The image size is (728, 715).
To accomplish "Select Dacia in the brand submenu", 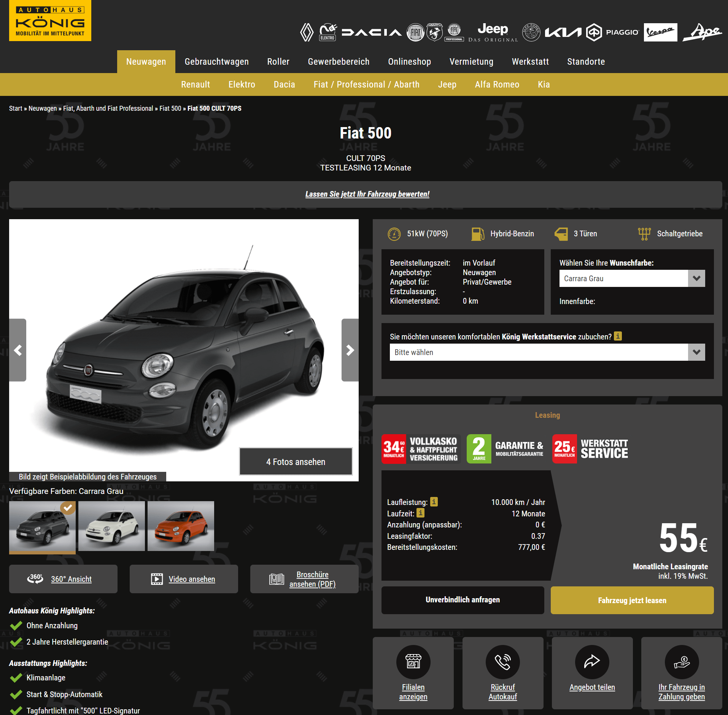I will (x=284, y=84).
